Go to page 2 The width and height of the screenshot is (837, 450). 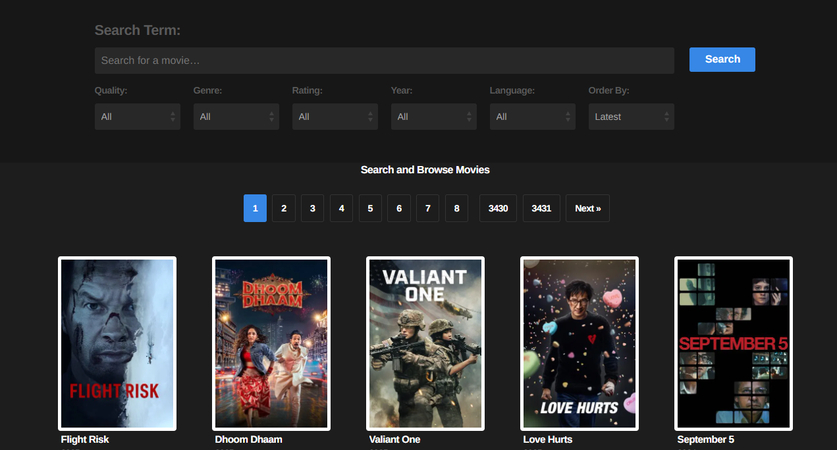(284, 208)
